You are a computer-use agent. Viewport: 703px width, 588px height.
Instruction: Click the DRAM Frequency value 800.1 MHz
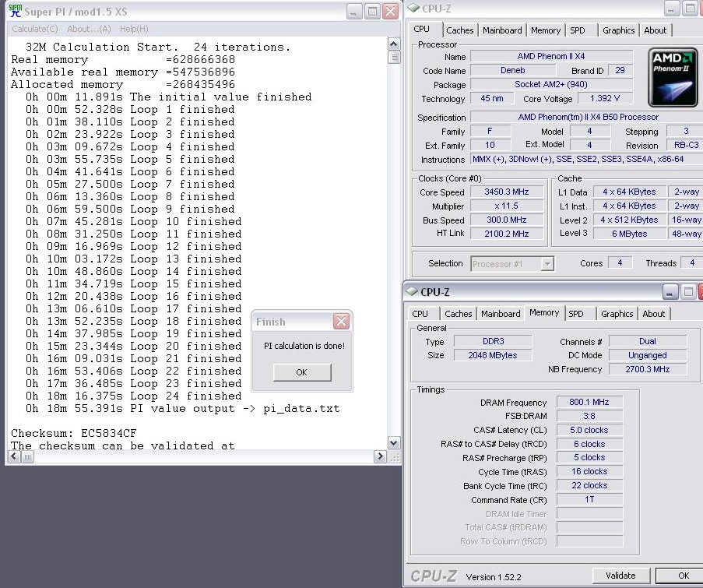pyautogui.click(x=589, y=403)
